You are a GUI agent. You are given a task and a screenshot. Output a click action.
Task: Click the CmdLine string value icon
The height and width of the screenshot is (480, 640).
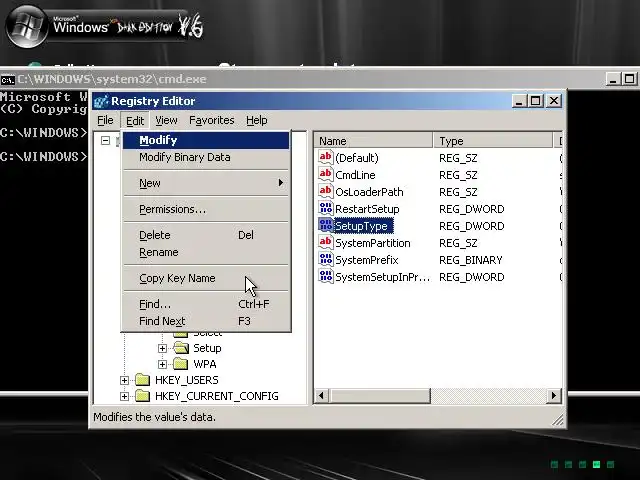click(325, 175)
